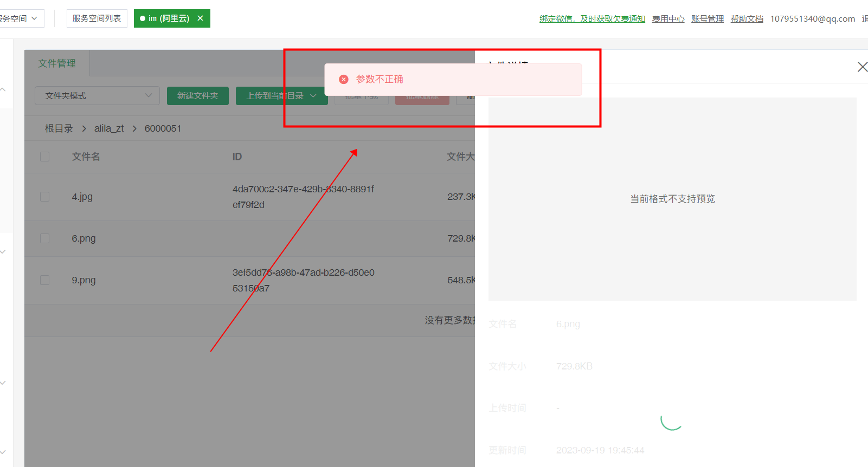
Task: Check the box for 6.png
Action: point(45,238)
